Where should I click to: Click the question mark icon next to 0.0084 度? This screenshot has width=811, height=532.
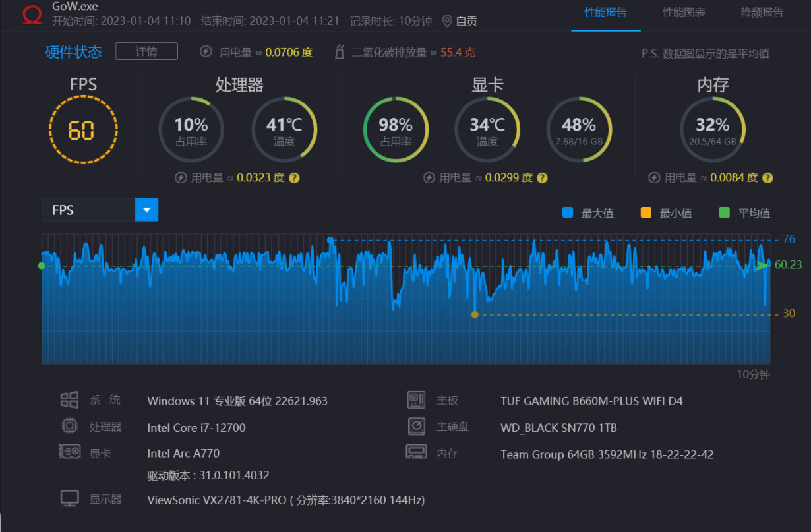coord(767,178)
